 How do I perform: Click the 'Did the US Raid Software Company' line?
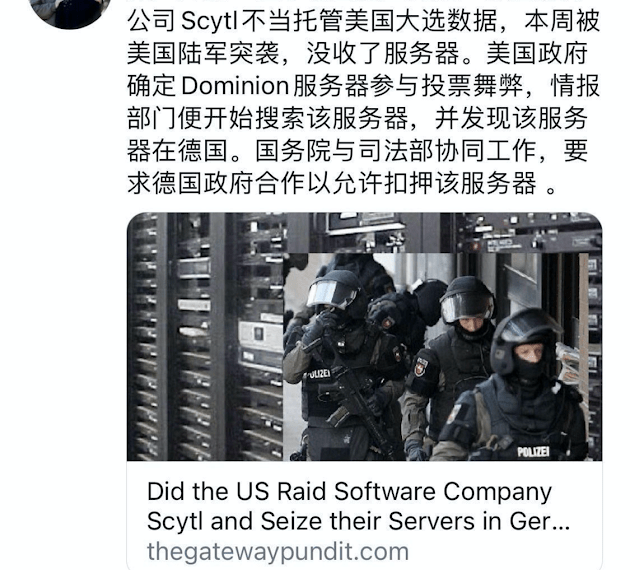[x=349, y=492]
